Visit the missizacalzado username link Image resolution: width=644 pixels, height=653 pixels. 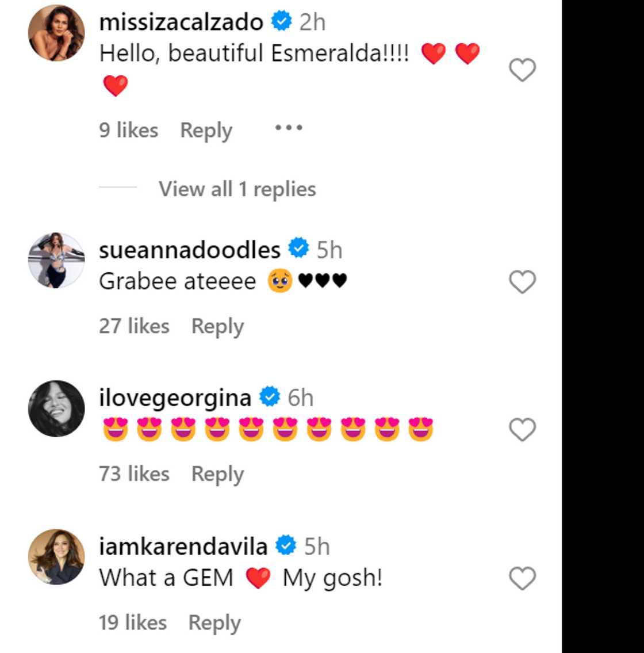pos(181,22)
